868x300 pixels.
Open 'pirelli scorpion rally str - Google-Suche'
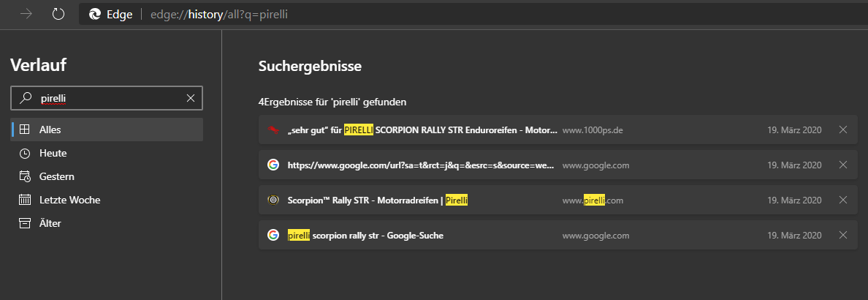point(365,235)
